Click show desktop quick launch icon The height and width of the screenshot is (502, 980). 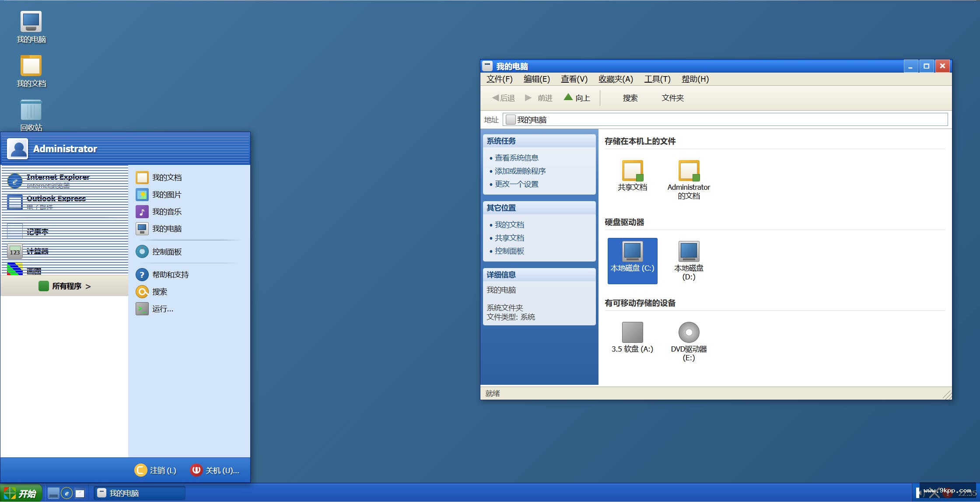53,493
